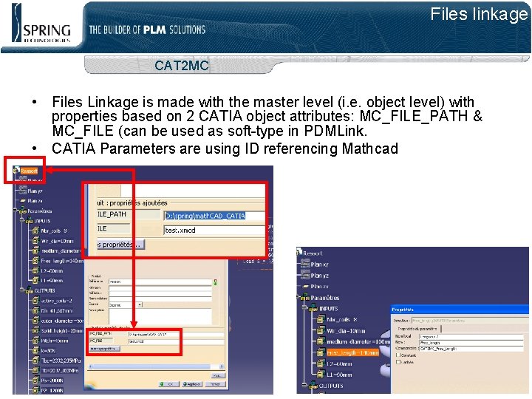Image resolution: width=532 pixels, height=399 pixels.
Task: Select Plan zx row in right tree
Action: 320,286
